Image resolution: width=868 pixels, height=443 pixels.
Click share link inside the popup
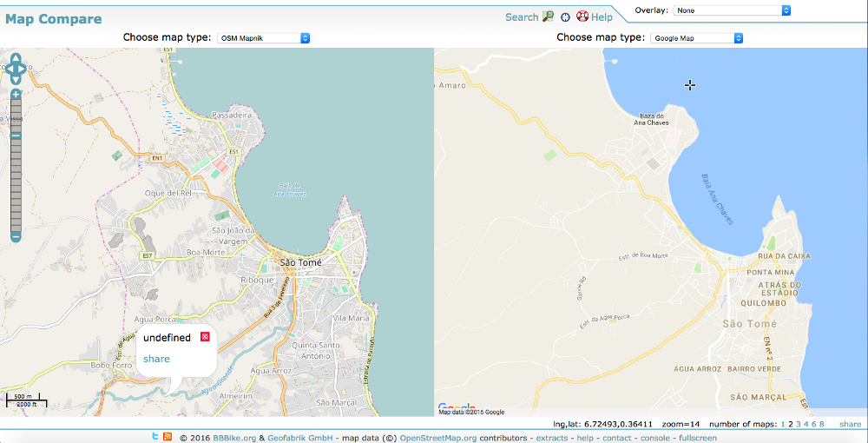(x=156, y=359)
